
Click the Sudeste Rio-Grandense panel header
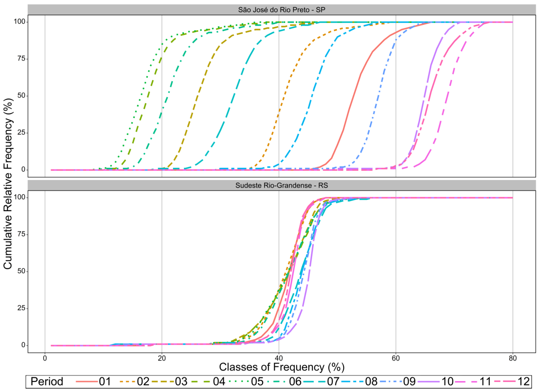(282, 185)
